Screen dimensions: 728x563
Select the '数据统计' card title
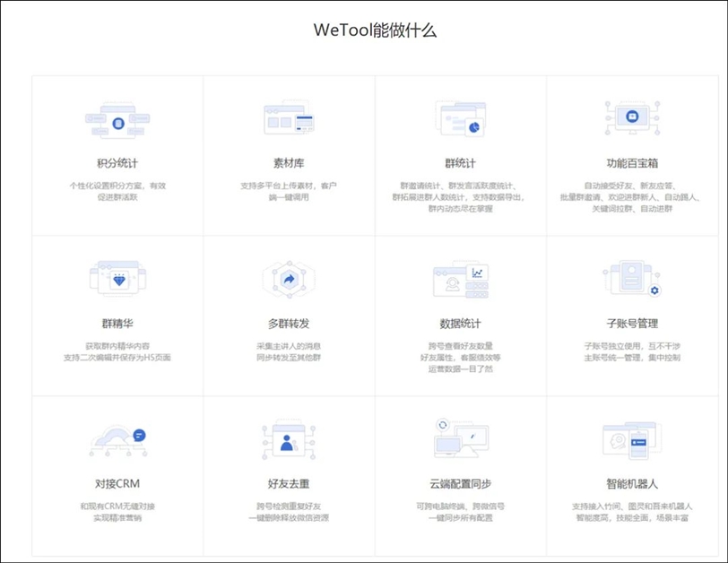coord(461,323)
